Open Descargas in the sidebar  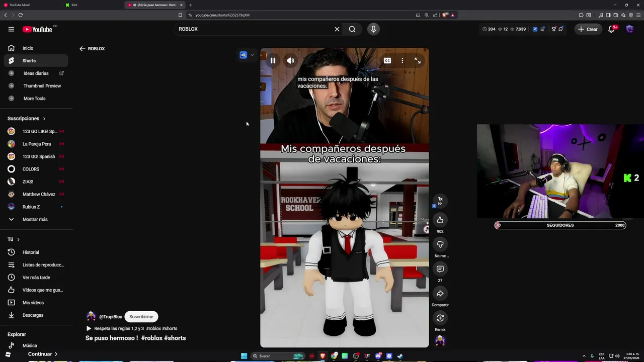tap(36, 315)
